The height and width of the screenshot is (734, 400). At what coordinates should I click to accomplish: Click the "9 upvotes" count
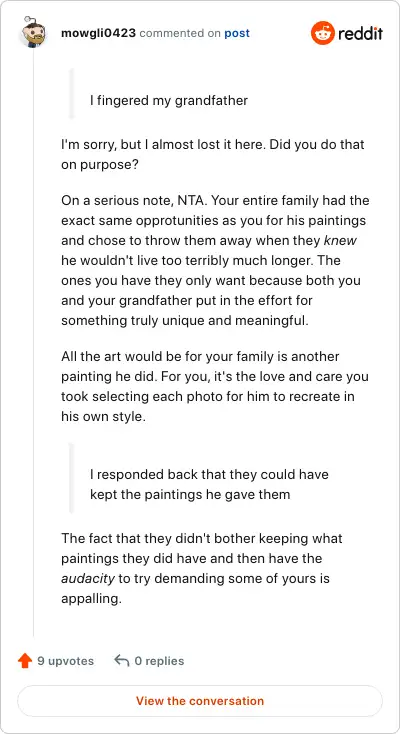pos(66,661)
